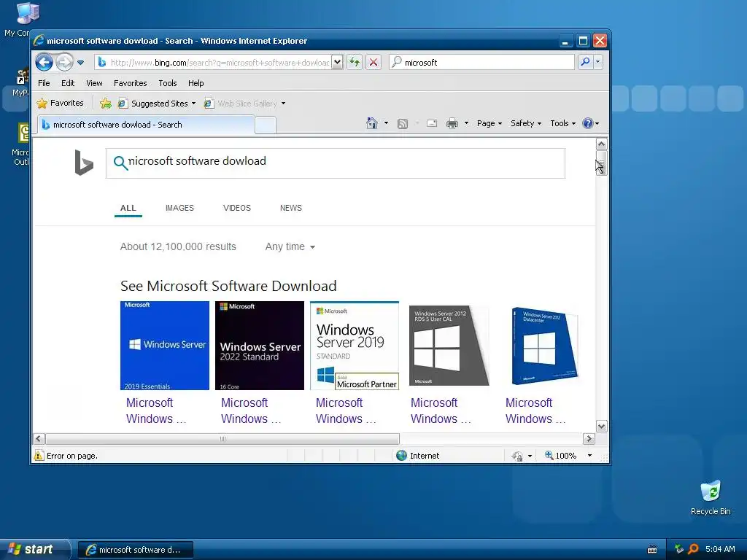Expand the Web Slice Gallery dropdown

click(284, 104)
